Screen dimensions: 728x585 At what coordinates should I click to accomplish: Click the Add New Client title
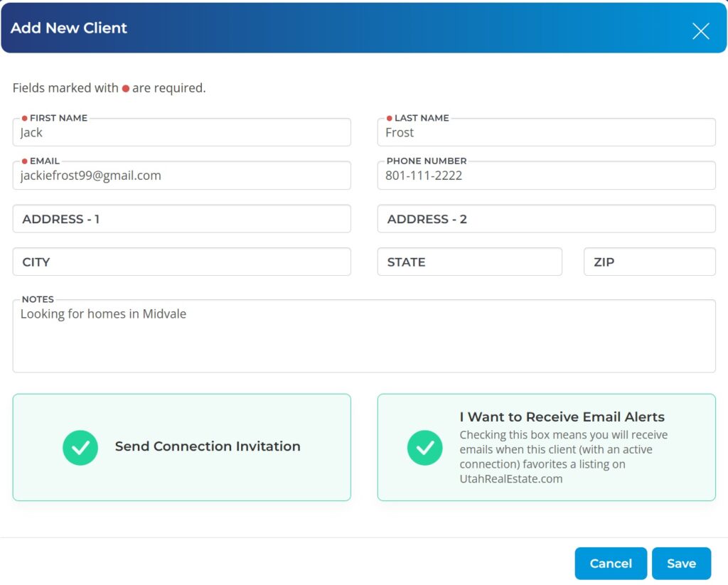(x=69, y=28)
